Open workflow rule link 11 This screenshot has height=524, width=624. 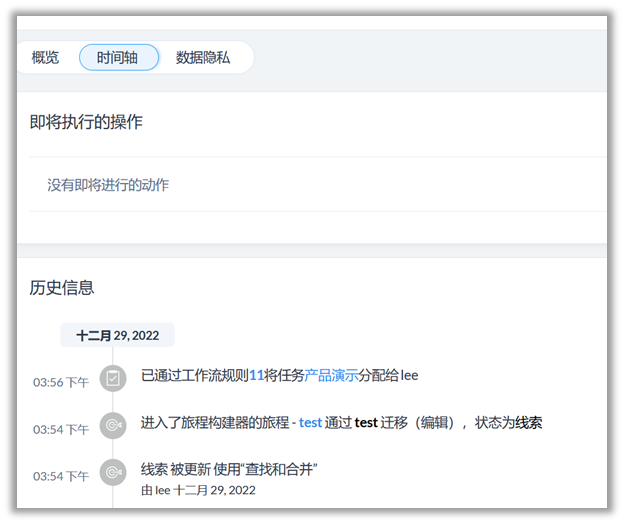click(x=256, y=376)
